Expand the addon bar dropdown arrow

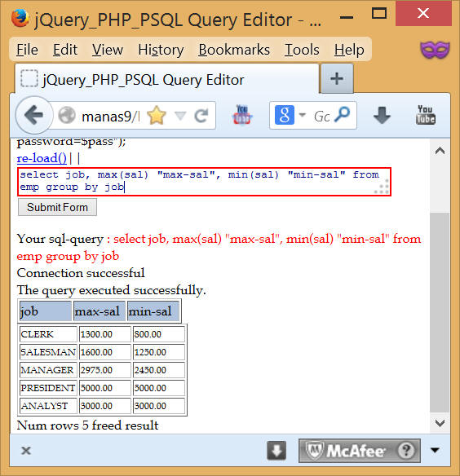pyautogui.click(x=435, y=450)
